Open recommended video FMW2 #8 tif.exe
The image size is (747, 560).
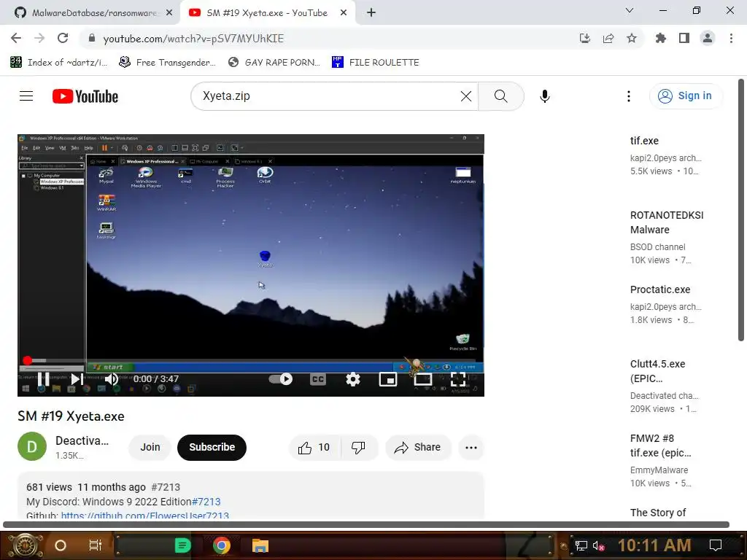[x=660, y=446]
